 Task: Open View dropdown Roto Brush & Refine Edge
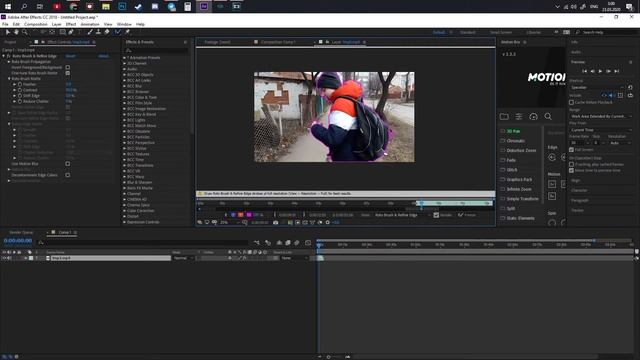402,215
